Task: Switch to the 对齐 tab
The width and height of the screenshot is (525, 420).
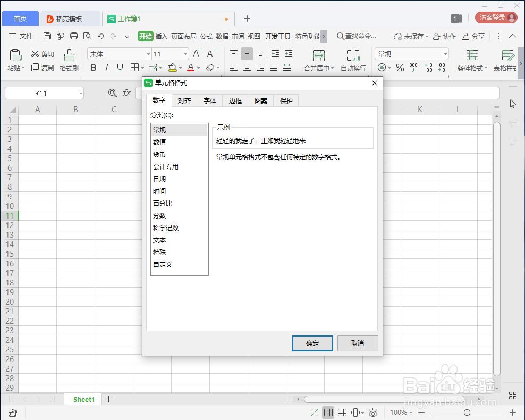Action: (x=184, y=100)
